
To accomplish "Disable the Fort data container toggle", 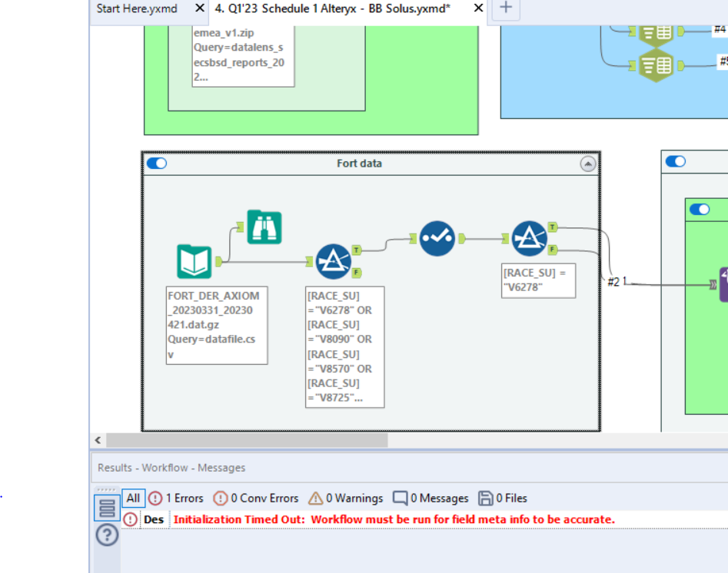I will coord(157,163).
